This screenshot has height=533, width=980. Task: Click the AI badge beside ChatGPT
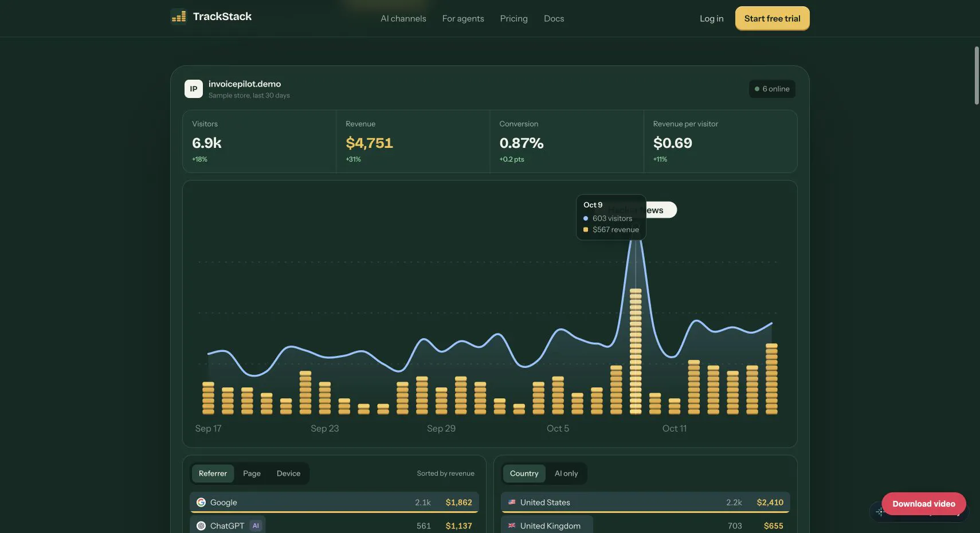point(256,526)
